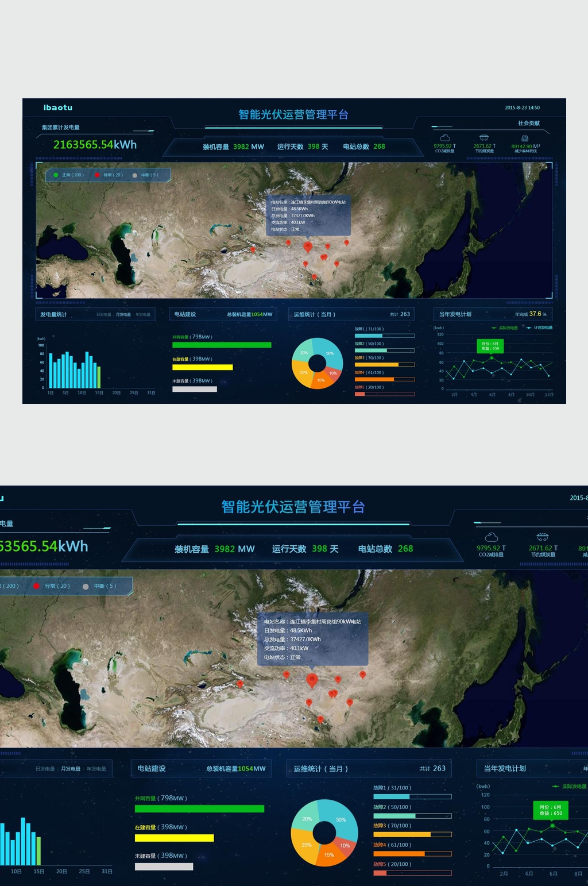This screenshot has height=886, width=588.
Task: Click 电站总数 268 in the small dashboard
Action: click(x=364, y=147)
